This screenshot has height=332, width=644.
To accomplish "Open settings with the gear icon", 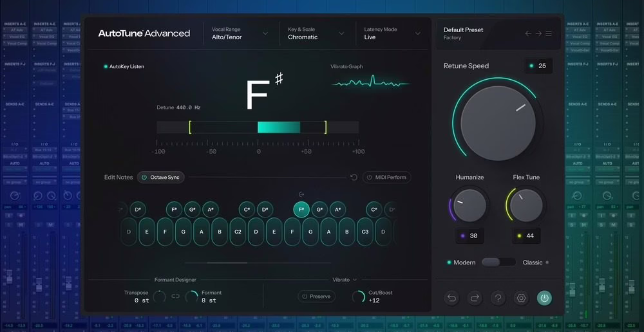I will coord(521,299).
